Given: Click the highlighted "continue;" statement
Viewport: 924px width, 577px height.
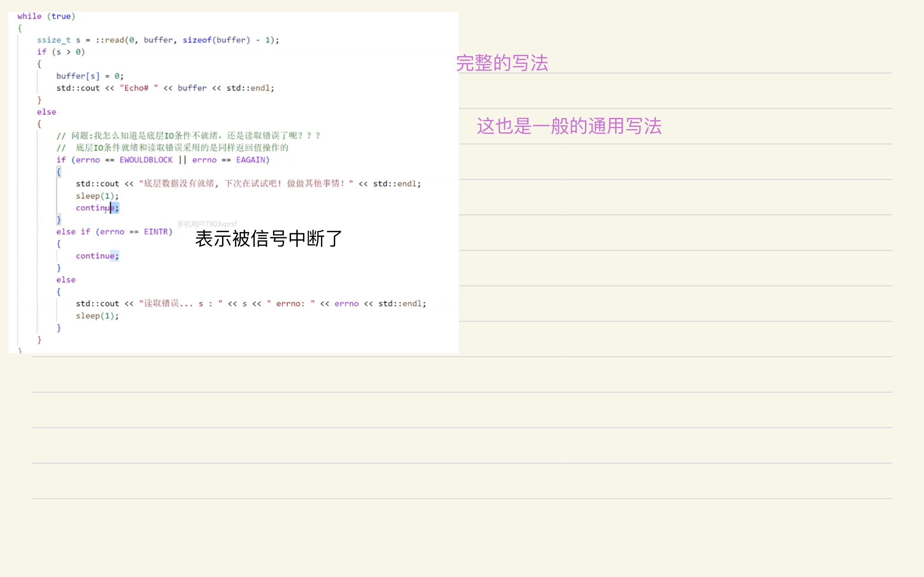Looking at the screenshot, I should coord(97,208).
